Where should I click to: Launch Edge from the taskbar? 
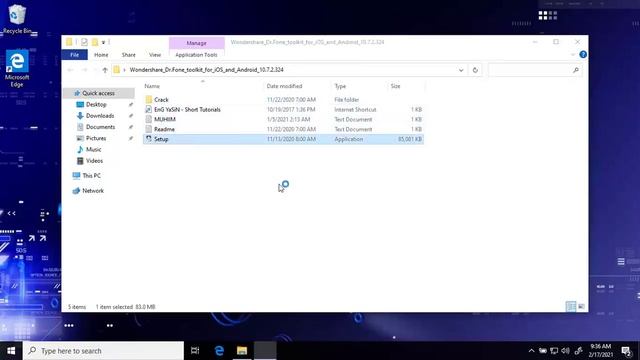pos(219,351)
